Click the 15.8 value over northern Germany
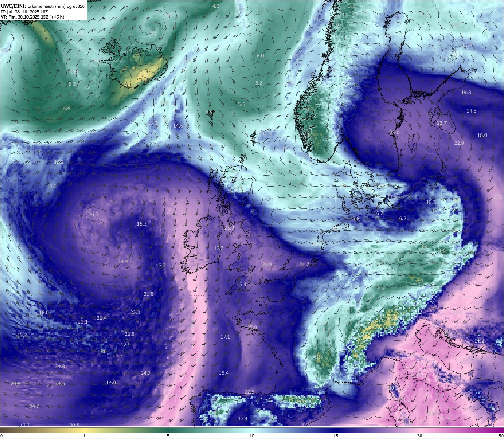504x439 pixels. click(355, 219)
